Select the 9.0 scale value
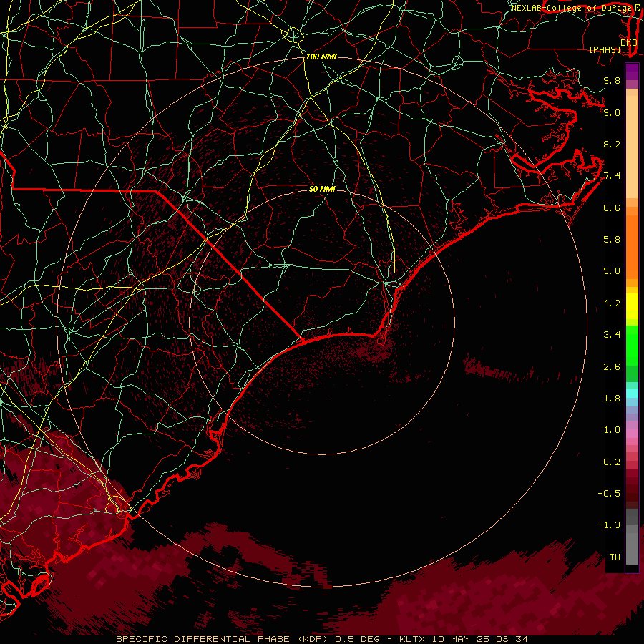 coord(612,112)
